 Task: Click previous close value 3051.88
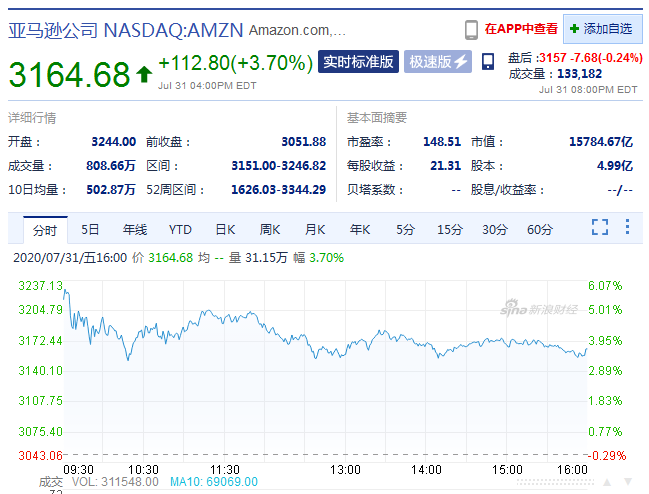304,142
